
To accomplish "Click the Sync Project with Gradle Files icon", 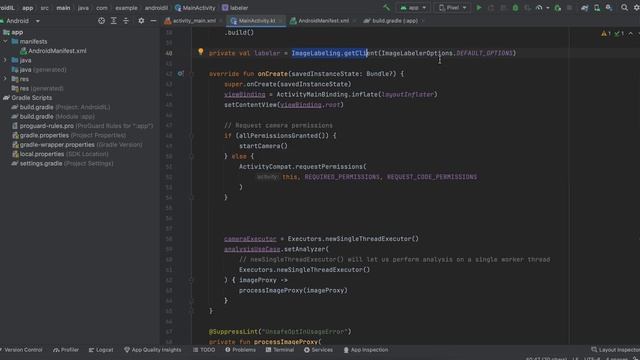I will (x=584, y=8).
